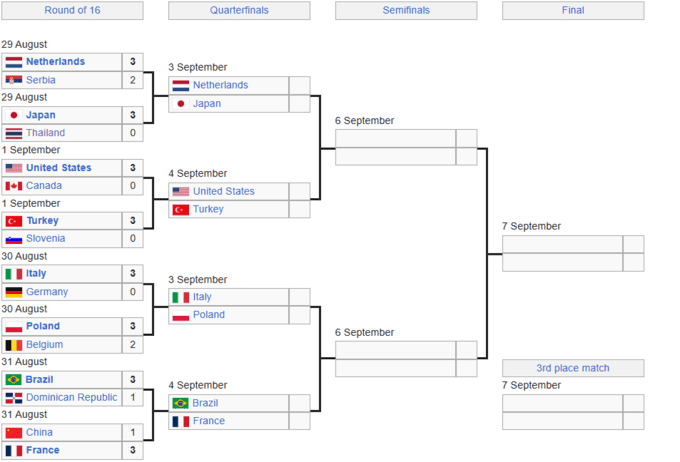The height and width of the screenshot is (462, 680).
Task: Click the Dominican Republic flag icon
Action: tap(13, 398)
